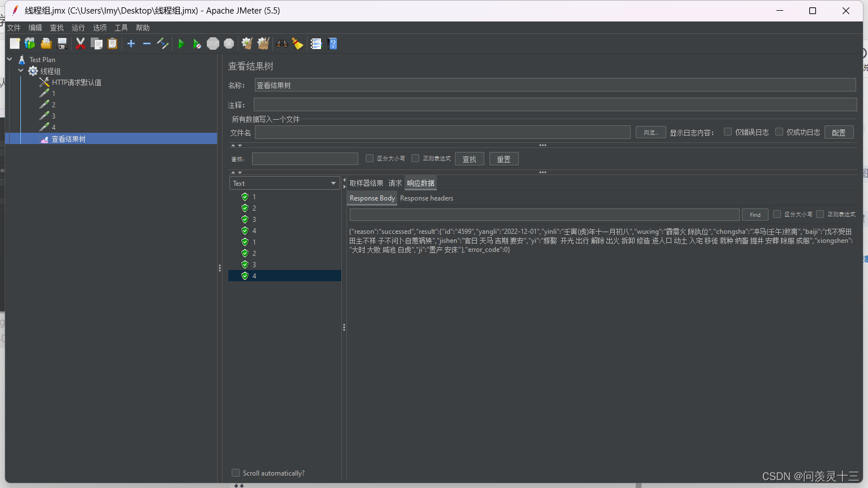Open Search with the binoculars icon
This screenshot has width=868, height=488.
tap(281, 43)
